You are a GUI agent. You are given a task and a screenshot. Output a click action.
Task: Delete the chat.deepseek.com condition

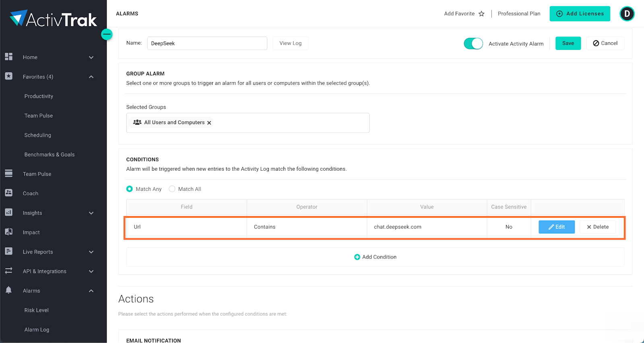click(x=598, y=227)
